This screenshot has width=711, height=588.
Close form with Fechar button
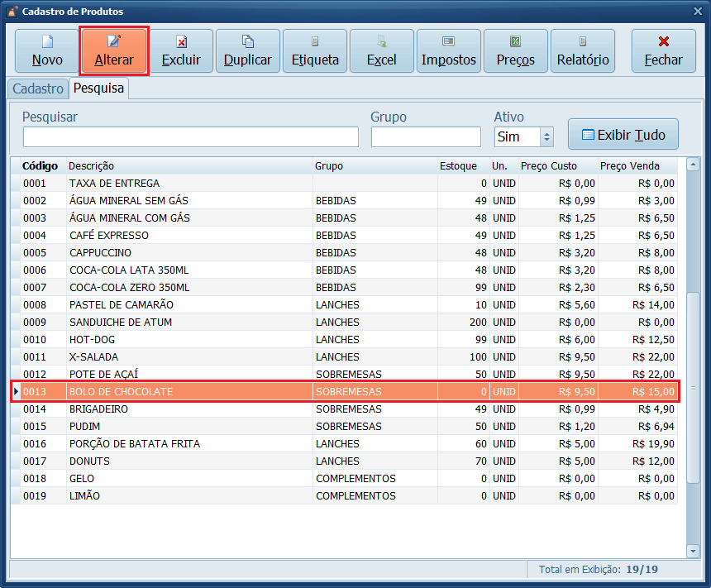click(x=663, y=51)
